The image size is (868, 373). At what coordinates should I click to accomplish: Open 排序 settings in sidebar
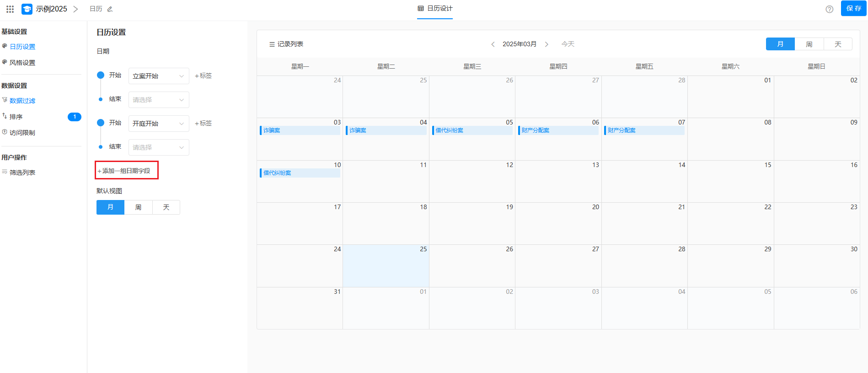pyautogui.click(x=16, y=117)
